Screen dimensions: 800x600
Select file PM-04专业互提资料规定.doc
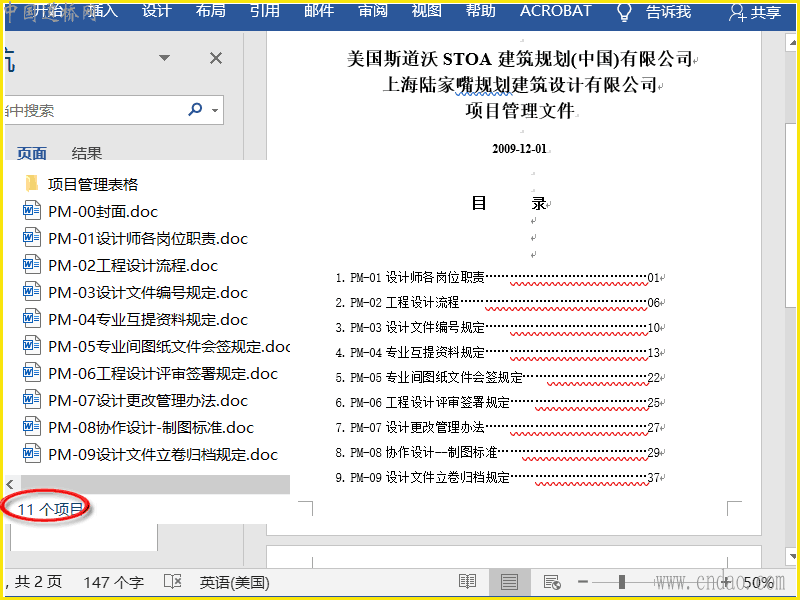pyautogui.click(x=148, y=319)
